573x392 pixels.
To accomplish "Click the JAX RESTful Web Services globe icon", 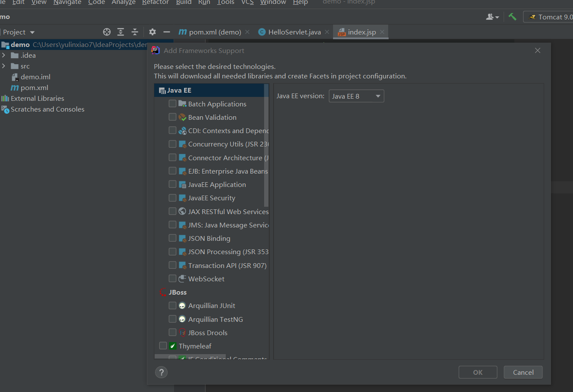I will point(182,212).
